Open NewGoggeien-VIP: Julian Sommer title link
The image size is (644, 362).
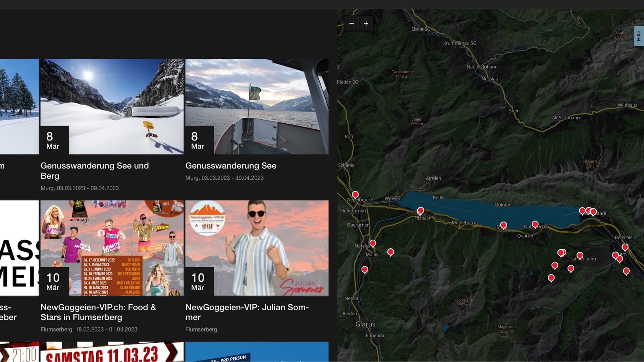(247, 312)
